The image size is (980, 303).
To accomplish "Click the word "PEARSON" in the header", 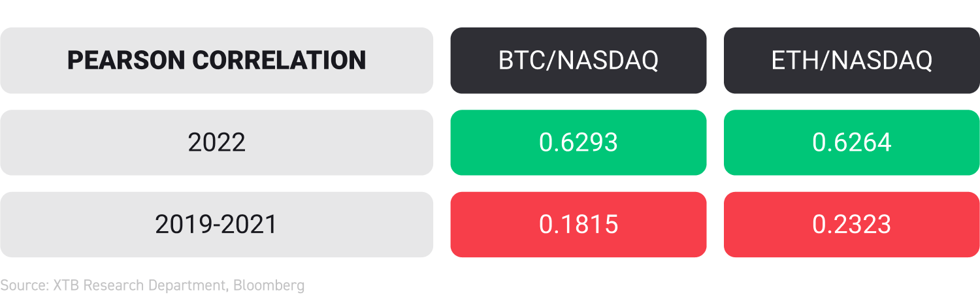I will [x=125, y=60].
